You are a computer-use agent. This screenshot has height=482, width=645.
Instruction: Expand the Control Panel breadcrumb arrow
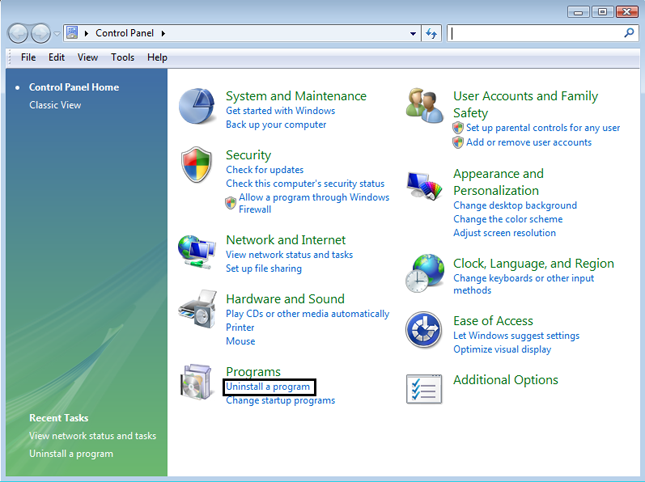pyautogui.click(x=162, y=33)
